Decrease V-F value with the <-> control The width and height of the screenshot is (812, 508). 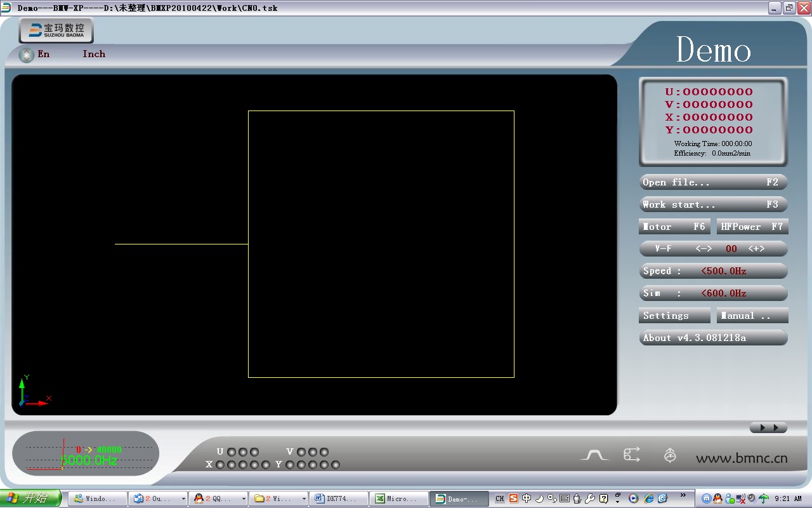(704, 249)
